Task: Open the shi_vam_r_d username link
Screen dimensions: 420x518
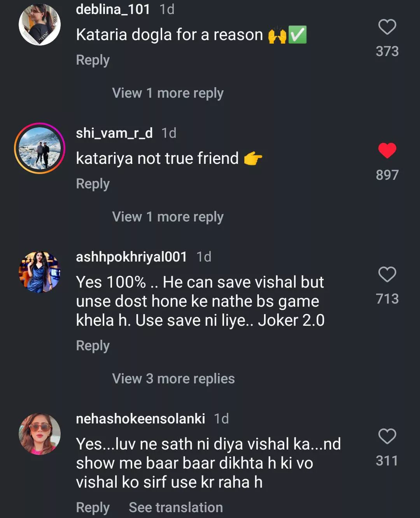Action: pos(114,133)
